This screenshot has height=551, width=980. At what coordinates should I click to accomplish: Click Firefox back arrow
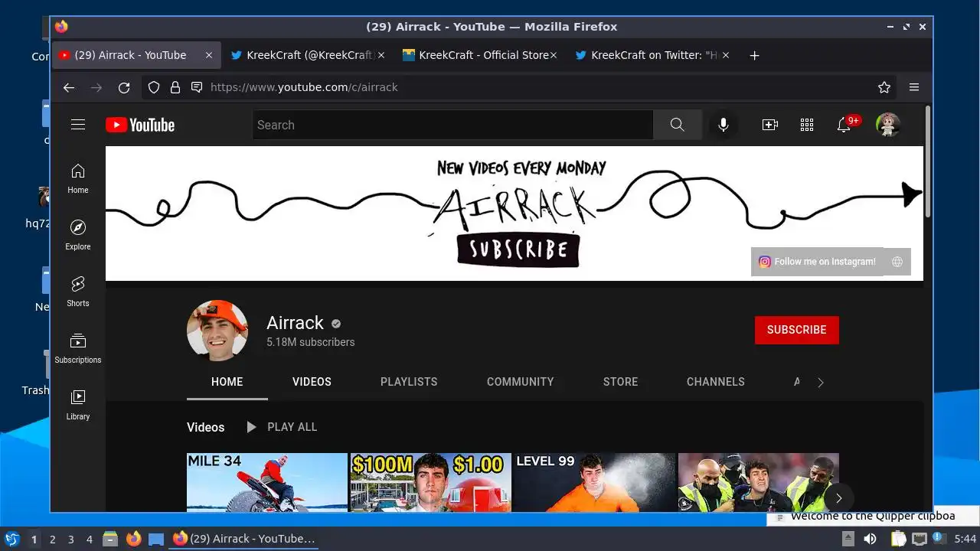[x=69, y=87]
